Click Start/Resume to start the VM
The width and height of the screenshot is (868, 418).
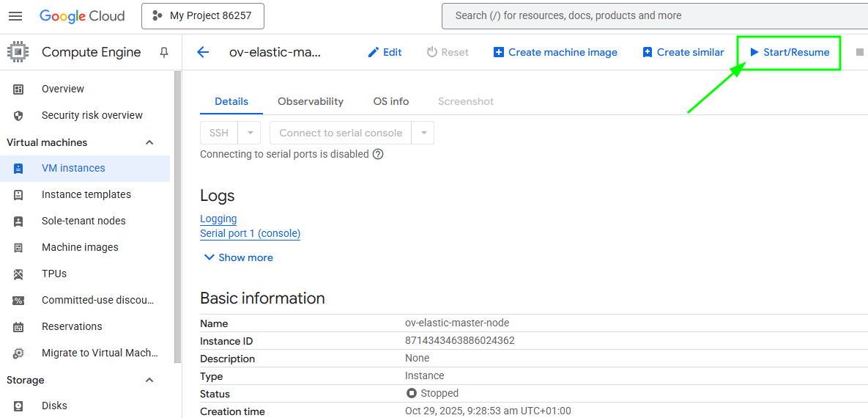coord(789,52)
